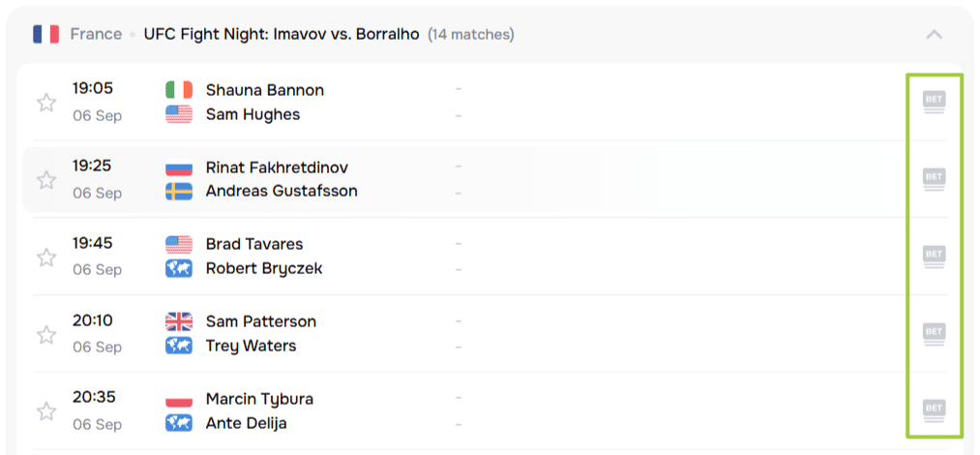980x455 pixels.
Task: Click Ireland flag beside Shauna Bannon
Action: [179, 90]
